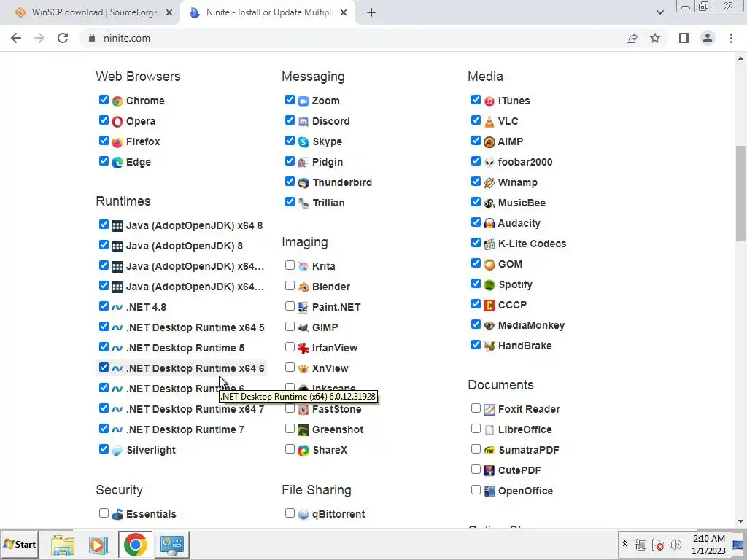747x560 pixels.
Task: Open the Chrome three-dot menu
Action: 731,38
